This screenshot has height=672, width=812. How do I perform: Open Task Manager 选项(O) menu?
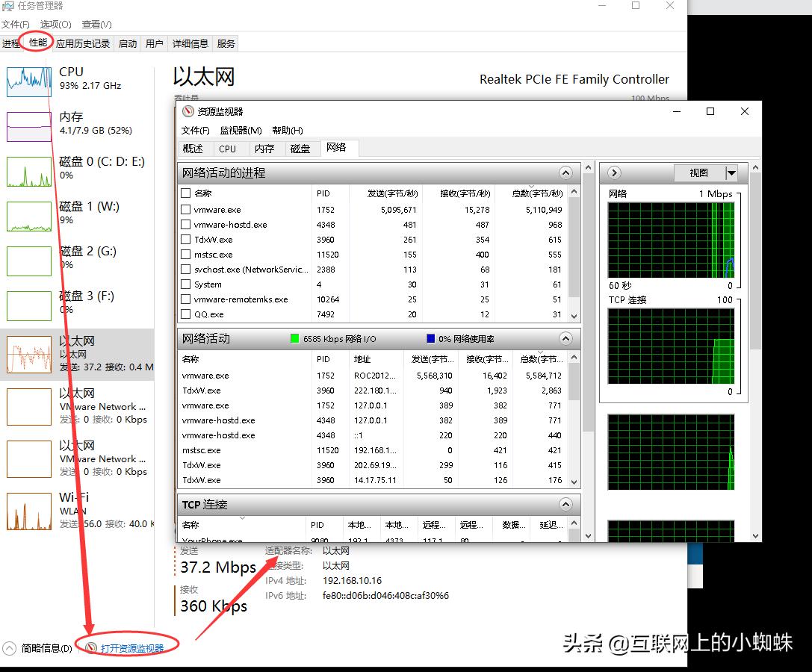[x=55, y=25]
